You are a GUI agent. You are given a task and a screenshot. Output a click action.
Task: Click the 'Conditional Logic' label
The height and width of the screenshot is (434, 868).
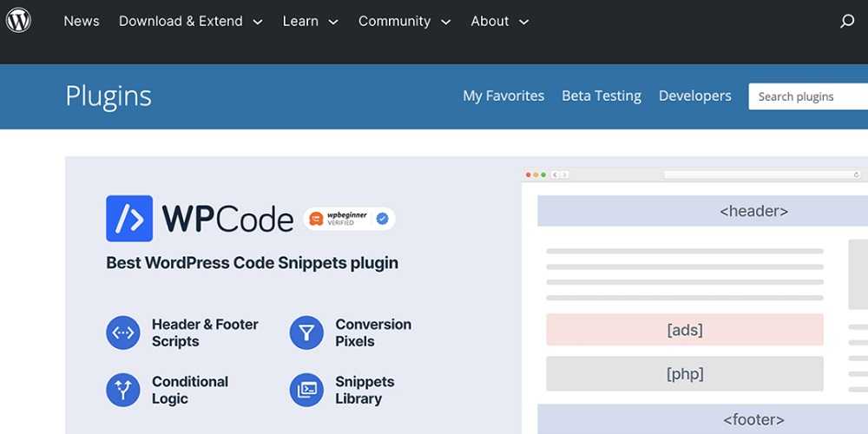[190, 391]
